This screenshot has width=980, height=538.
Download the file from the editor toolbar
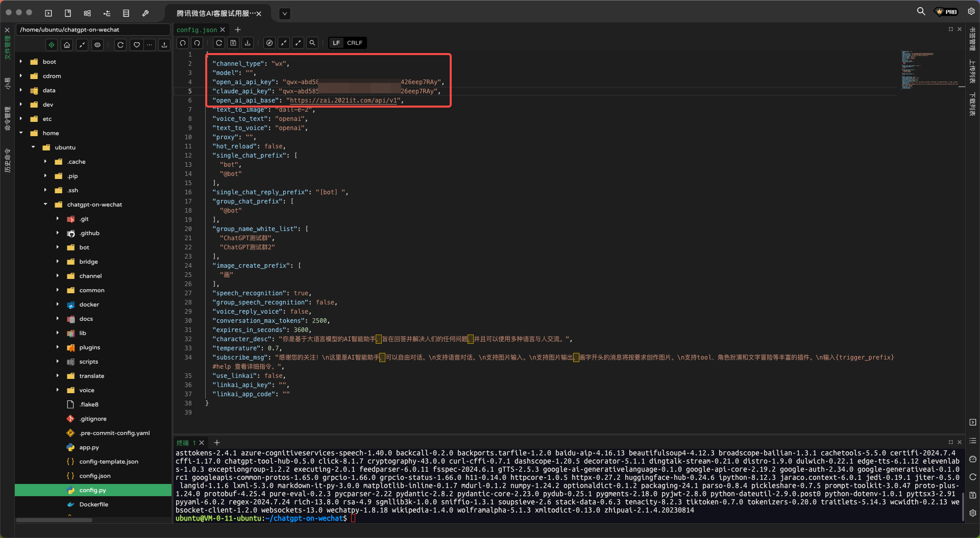248,43
